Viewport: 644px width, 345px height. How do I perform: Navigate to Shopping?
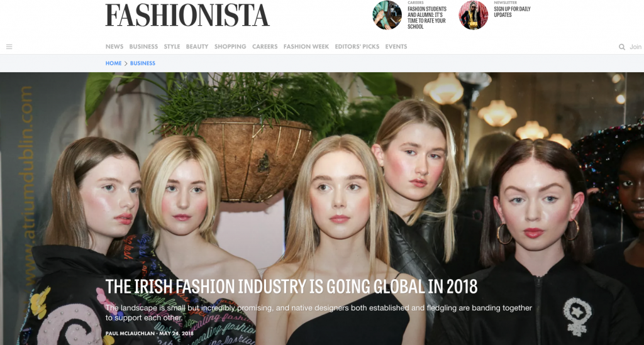(230, 47)
